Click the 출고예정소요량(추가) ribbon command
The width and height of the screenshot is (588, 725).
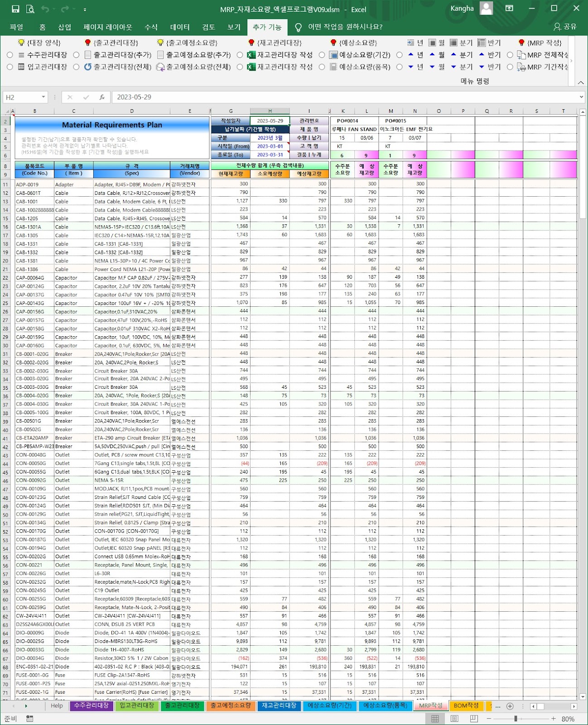coord(194,55)
